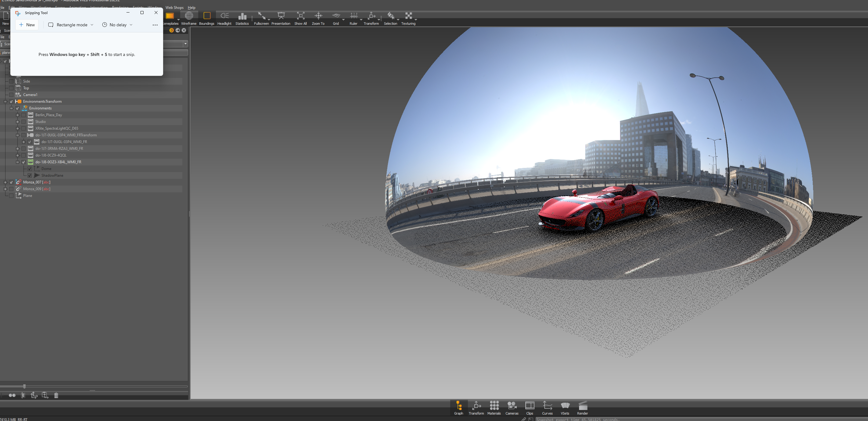Uncheck the ShadowPlane checkbox

pyautogui.click(x=30, y=175)
